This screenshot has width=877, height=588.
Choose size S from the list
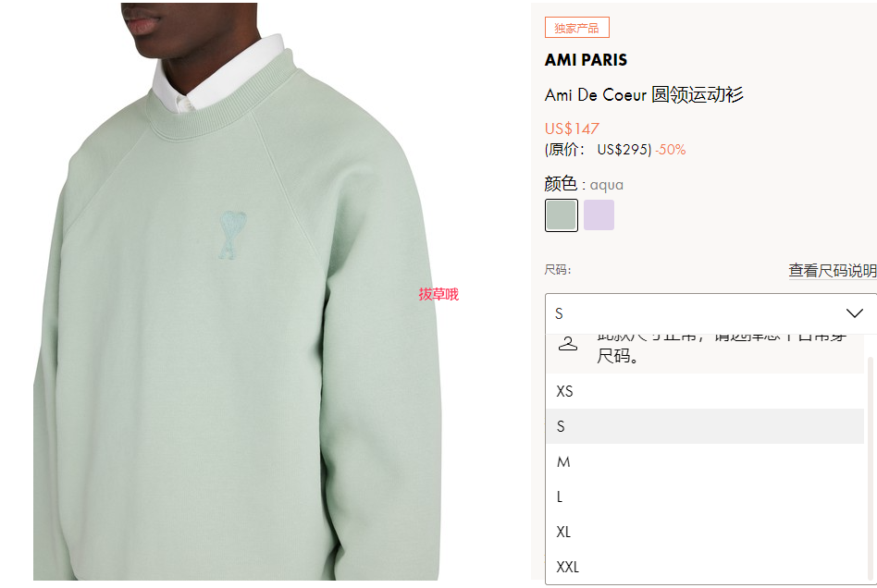705,426
